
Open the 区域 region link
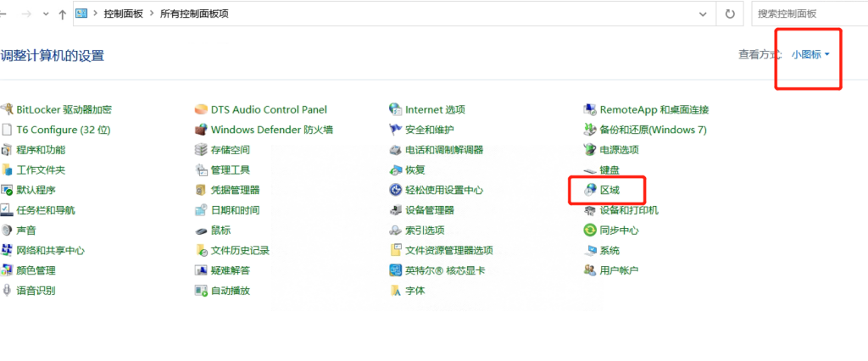609,190
